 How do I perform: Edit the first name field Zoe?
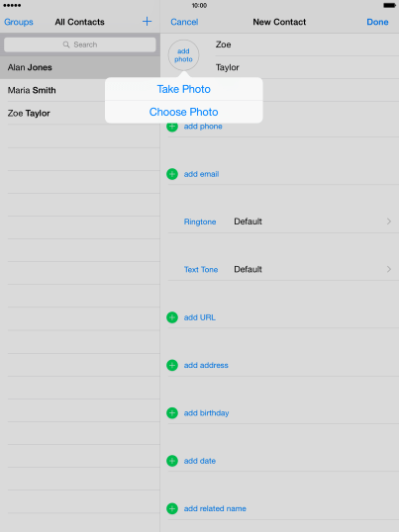(306, 44)
